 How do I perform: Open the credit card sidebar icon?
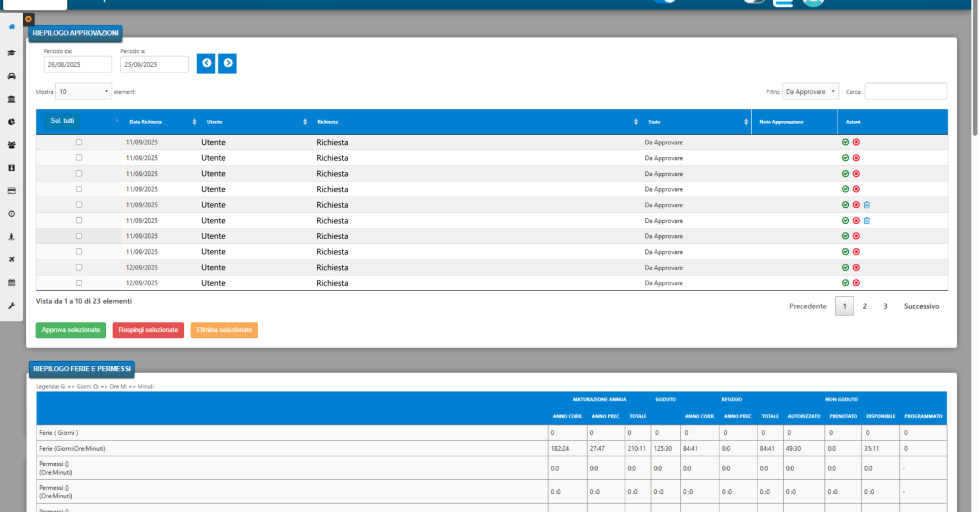tap(11, 191)
